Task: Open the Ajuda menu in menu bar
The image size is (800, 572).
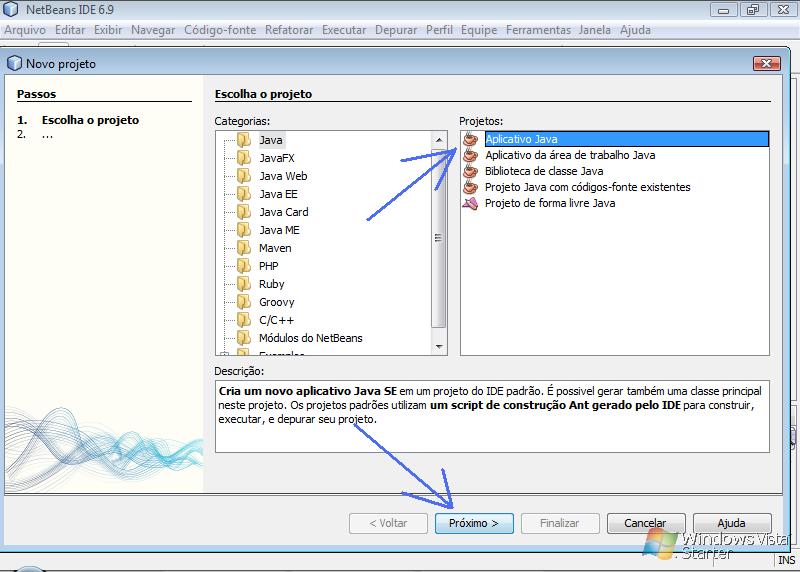Action: (x=635, y=30)
